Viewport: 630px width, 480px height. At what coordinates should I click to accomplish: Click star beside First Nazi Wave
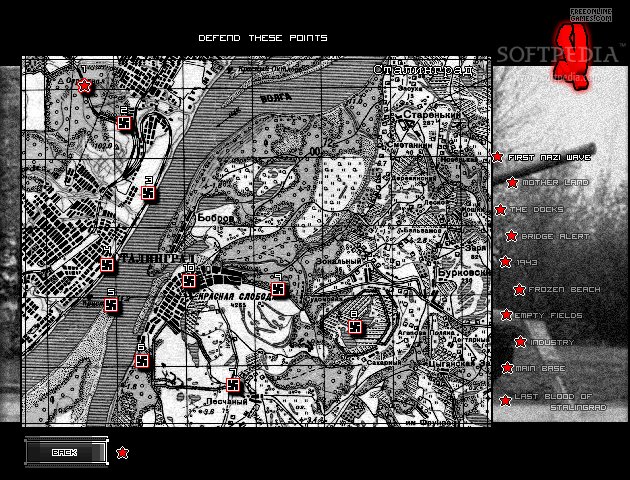pos(497,157)
